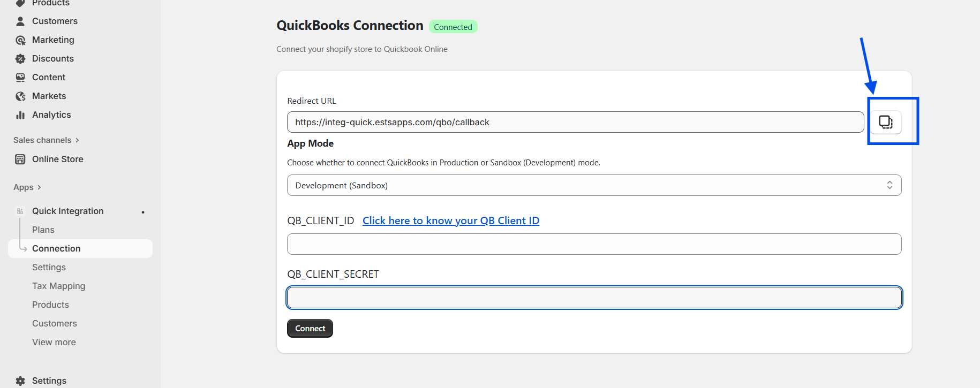Click the Marketing target icon

pos(20,40)
